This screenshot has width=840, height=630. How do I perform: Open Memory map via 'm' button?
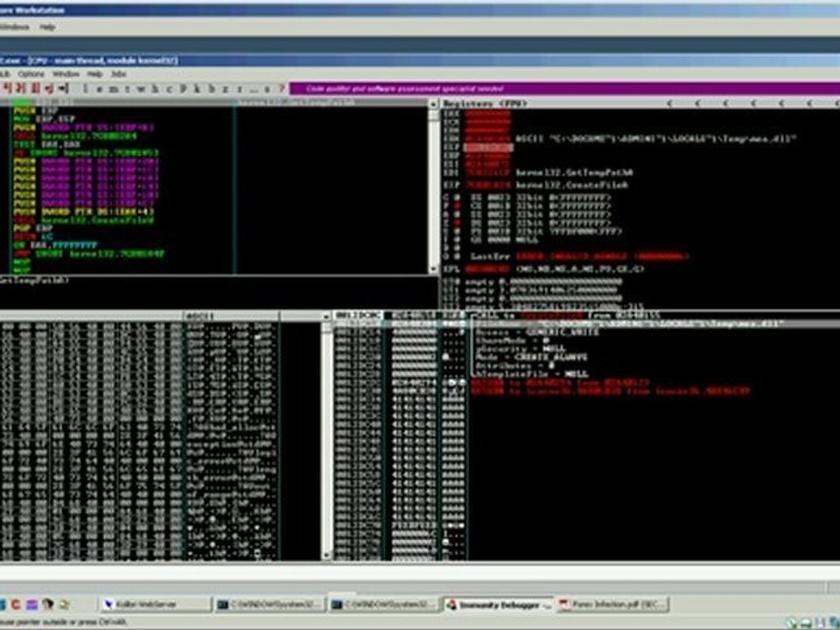(113, 89)
